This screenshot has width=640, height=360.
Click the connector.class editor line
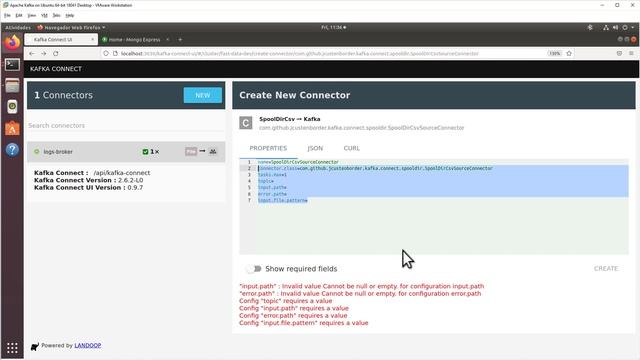[x=376, y=168]
